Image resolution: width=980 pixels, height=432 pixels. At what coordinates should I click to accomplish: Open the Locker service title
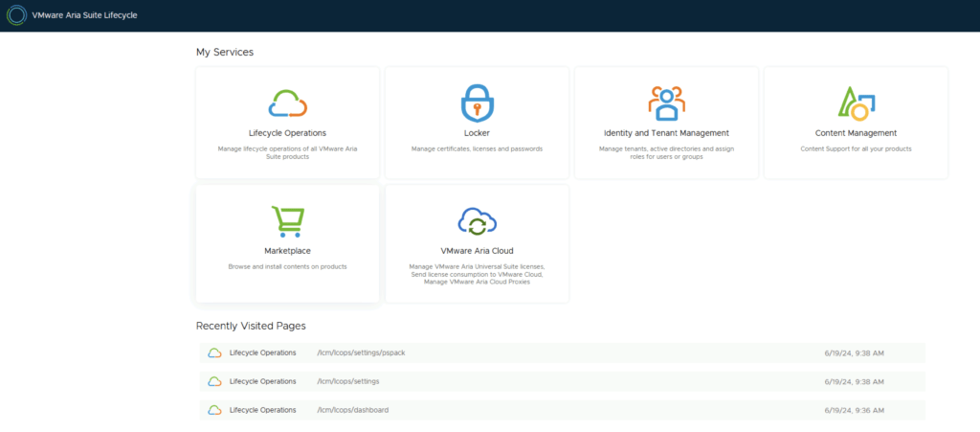(x=477, y=133)
